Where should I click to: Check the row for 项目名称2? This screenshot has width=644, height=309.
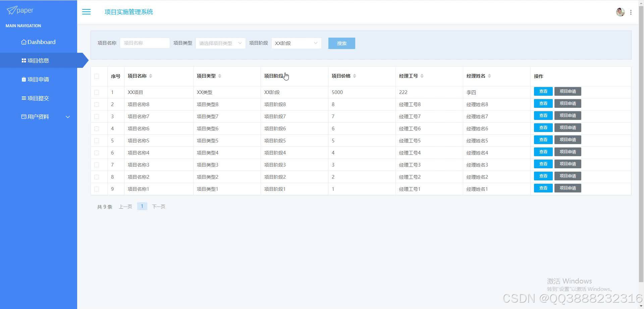pyautogui.click(x=97, y=177)
